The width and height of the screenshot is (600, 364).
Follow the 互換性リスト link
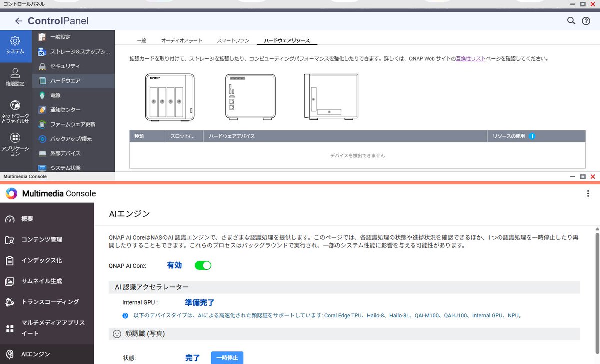tap(470, 59)
